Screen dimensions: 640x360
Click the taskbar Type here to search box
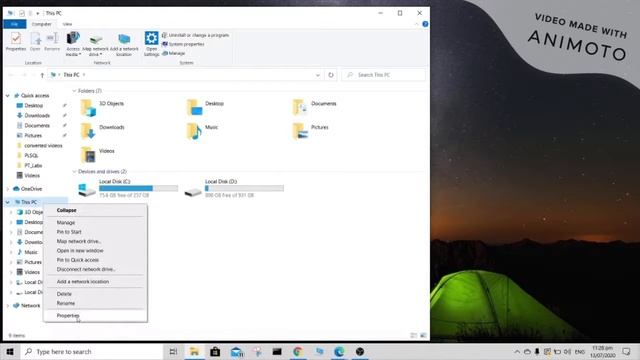[91, 351]
